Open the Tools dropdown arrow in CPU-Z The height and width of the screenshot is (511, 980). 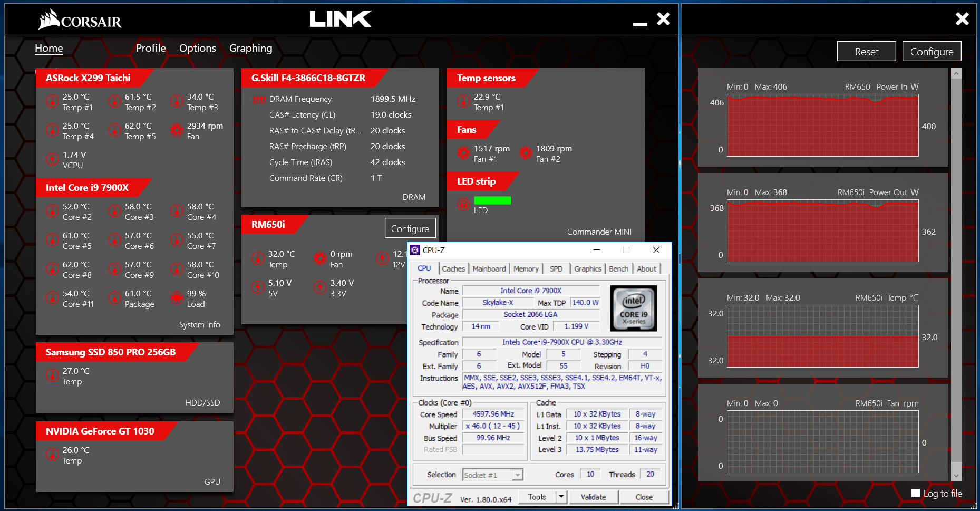561,497
